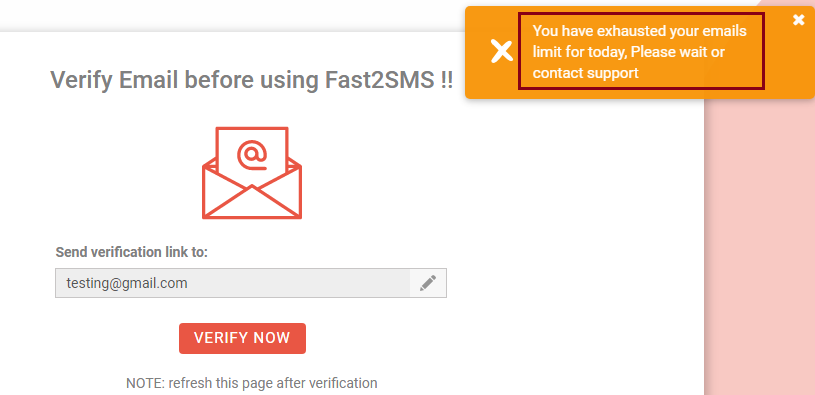Click the blank header strip above the card
This screenshot has height=395, width=815.
[x=229, y=15]
